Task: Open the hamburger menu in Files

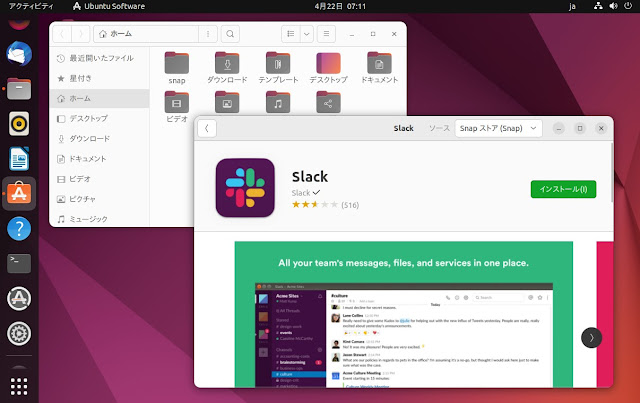Action: tap(326, 34)
